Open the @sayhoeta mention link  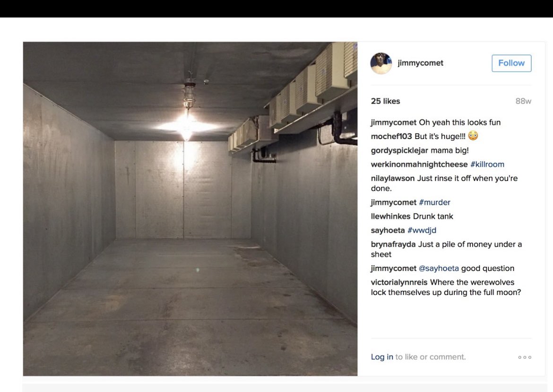pos(439,268)
